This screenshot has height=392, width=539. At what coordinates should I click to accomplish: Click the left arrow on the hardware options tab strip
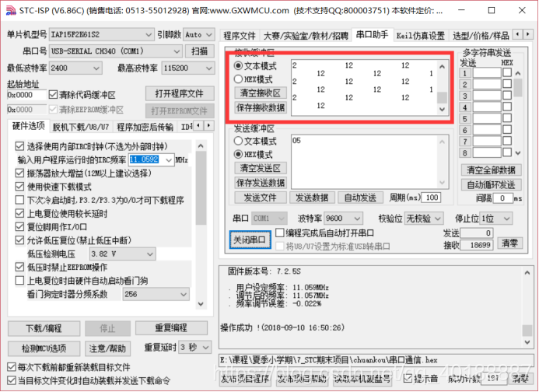click(198, 126)
